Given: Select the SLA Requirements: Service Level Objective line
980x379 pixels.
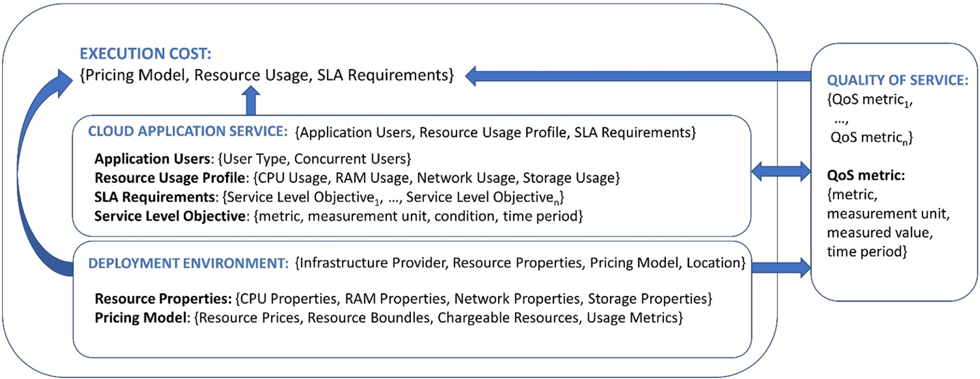Looking at the screenshot, I should pos(329,197).
